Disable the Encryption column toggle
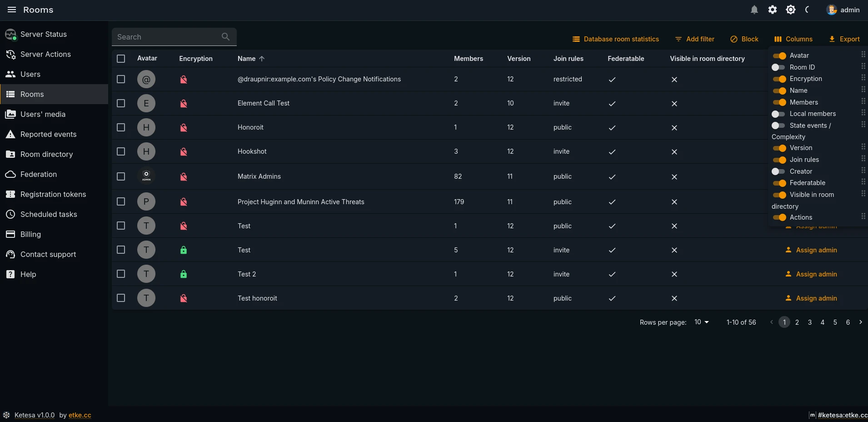This screenshot has height=422, width=868. 779,79
